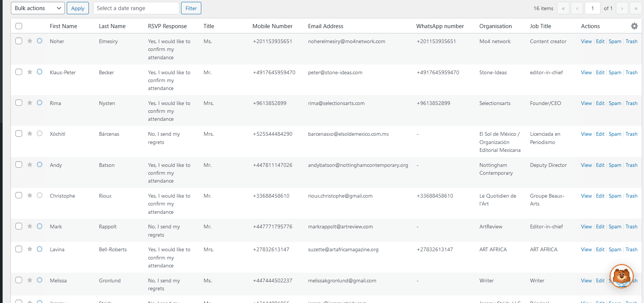Check the box for Mark Rappolt

click(19, 226)
